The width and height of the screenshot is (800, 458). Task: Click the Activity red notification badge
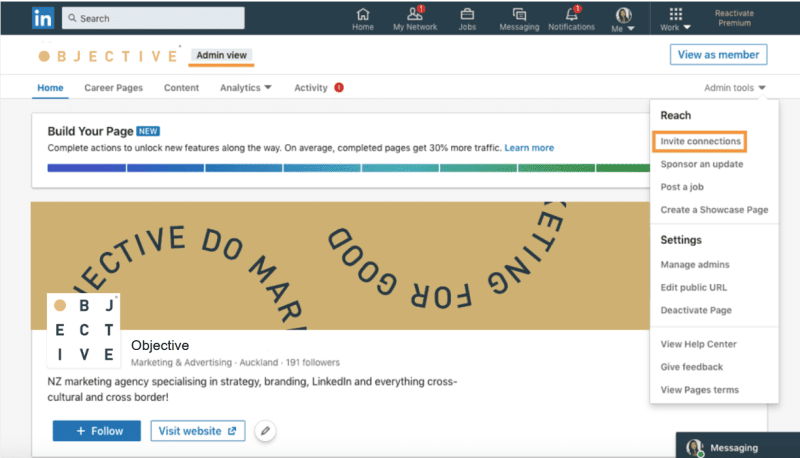[x=339, y=88]
